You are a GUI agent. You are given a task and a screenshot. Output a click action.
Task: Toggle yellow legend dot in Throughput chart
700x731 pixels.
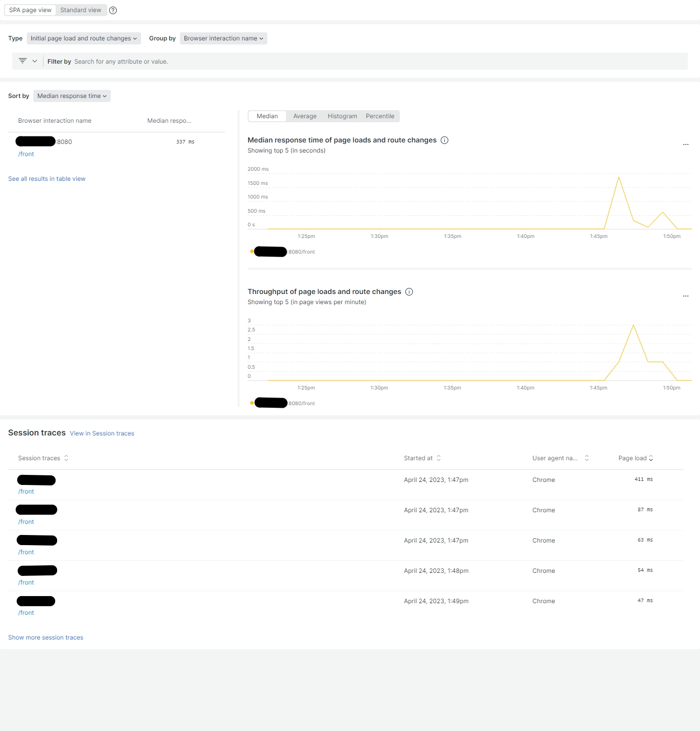pos(252,403)
